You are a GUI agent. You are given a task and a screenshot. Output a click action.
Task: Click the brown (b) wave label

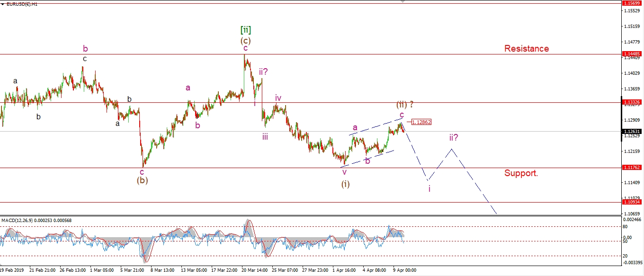pos(142,180)
